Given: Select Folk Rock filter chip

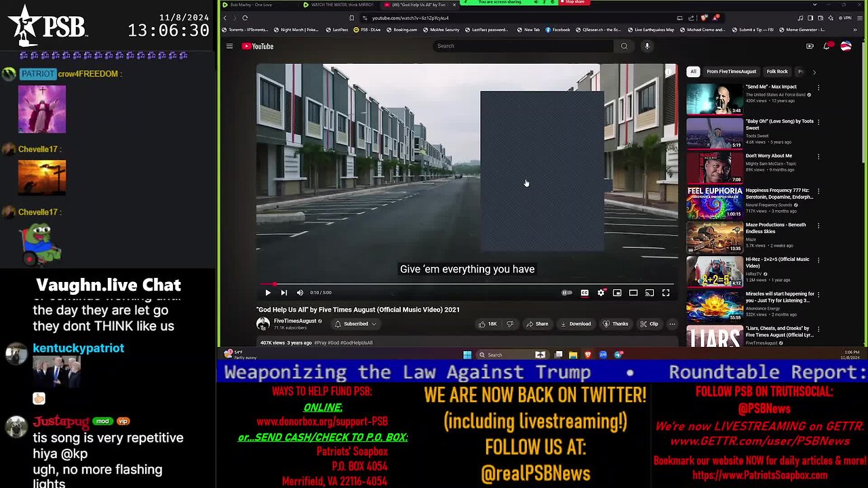Looking at the screenshot, I should click(x=777, y=71).
